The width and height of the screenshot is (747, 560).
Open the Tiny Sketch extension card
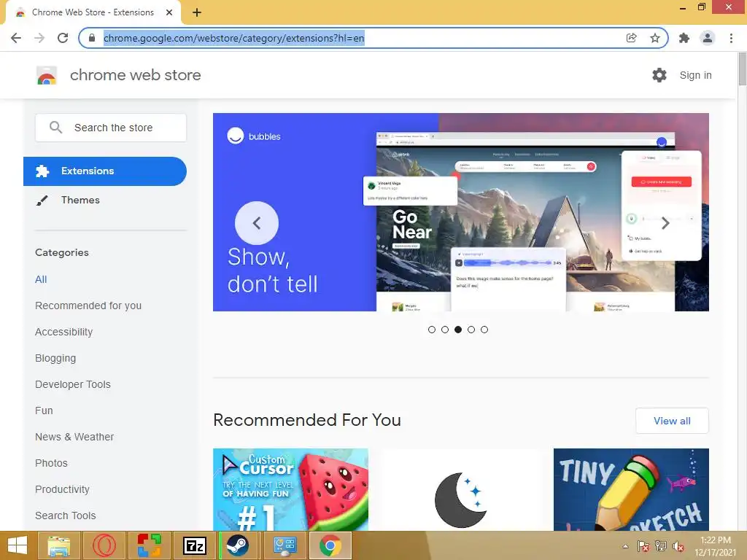coord(631,489)
